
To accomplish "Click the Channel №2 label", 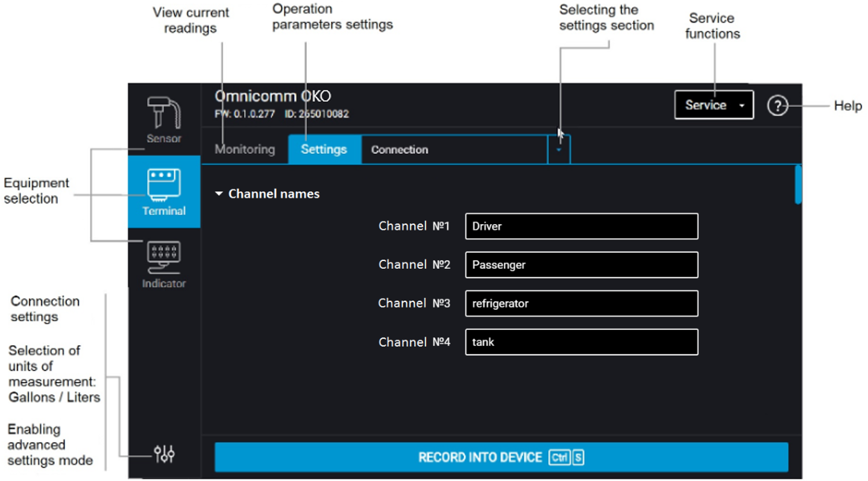I will [x=415, y=265].
